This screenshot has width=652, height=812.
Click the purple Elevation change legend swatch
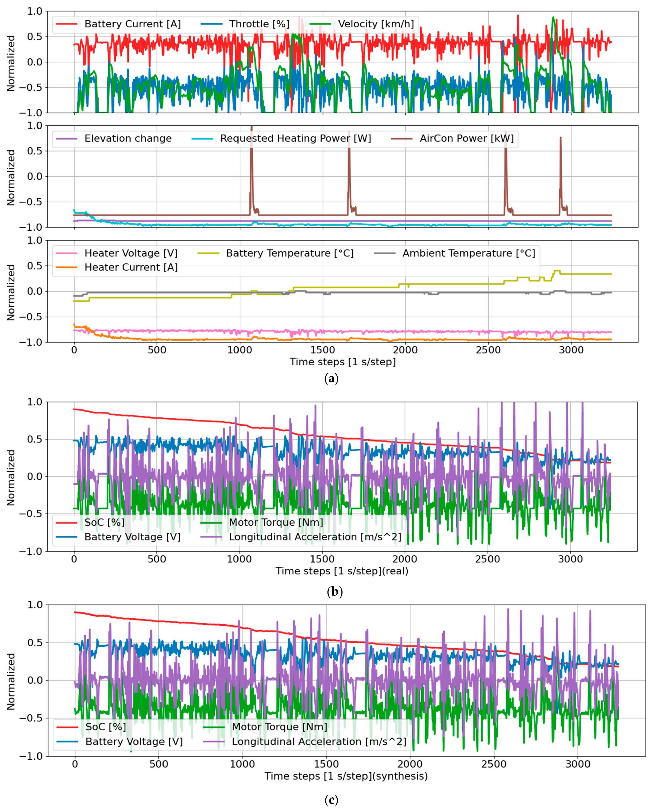pyautogui.click(x=67, y=139)
